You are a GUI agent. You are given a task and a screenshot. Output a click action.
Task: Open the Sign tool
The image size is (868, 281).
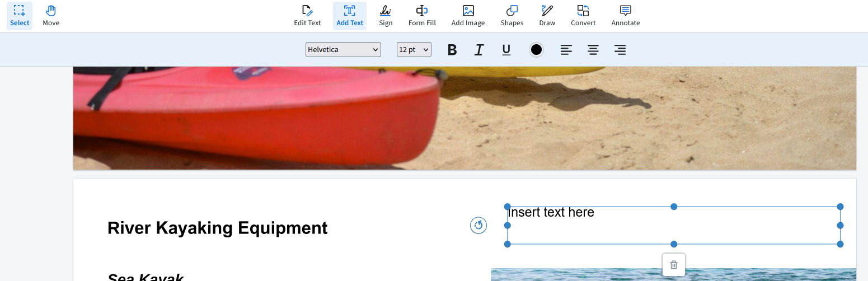click(386, 16)
